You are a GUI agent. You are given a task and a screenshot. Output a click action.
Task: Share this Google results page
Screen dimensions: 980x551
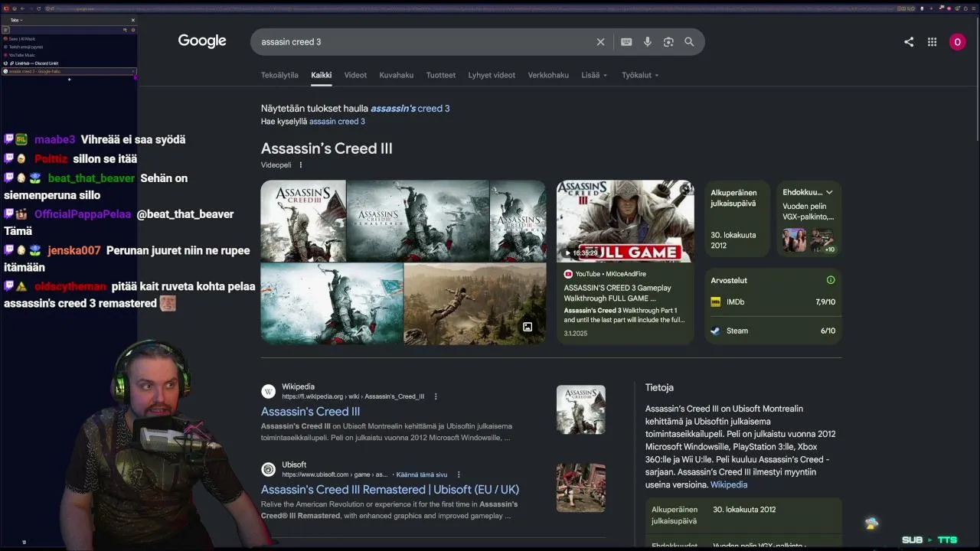pos(909,42)
